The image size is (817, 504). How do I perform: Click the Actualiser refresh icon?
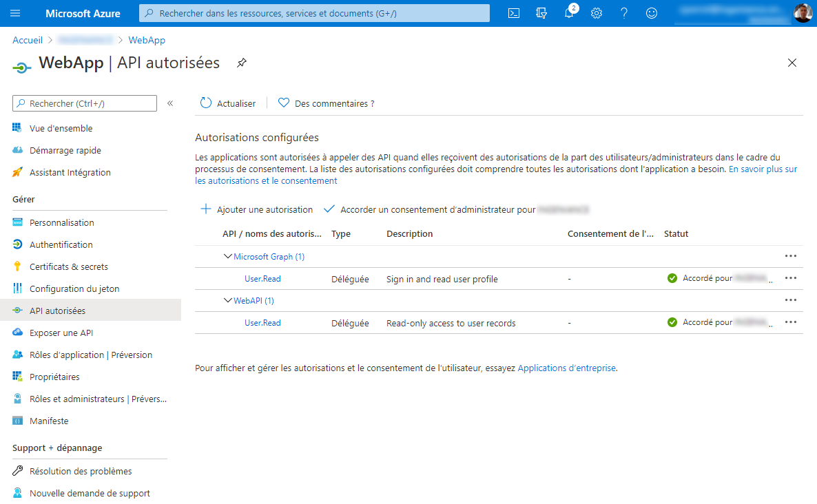tap(206, 103)
